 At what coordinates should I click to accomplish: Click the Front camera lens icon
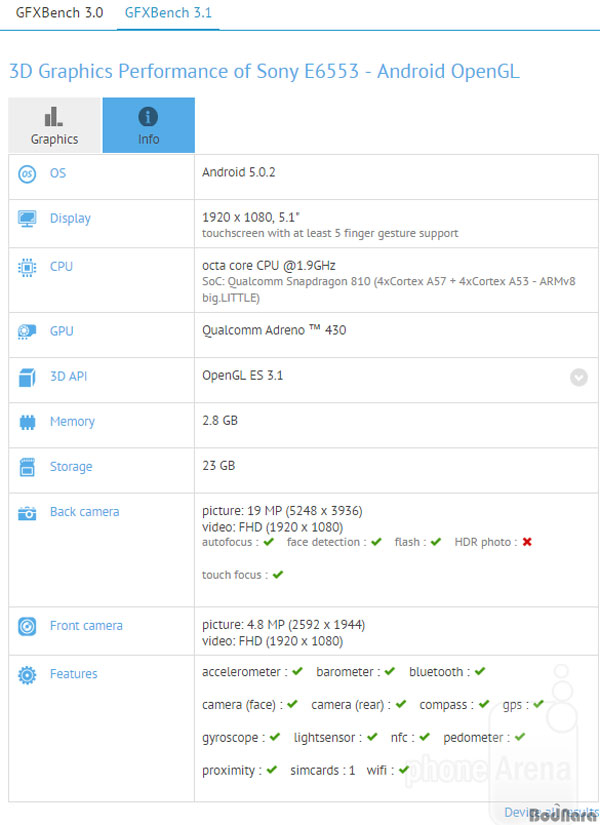[27, 626]
